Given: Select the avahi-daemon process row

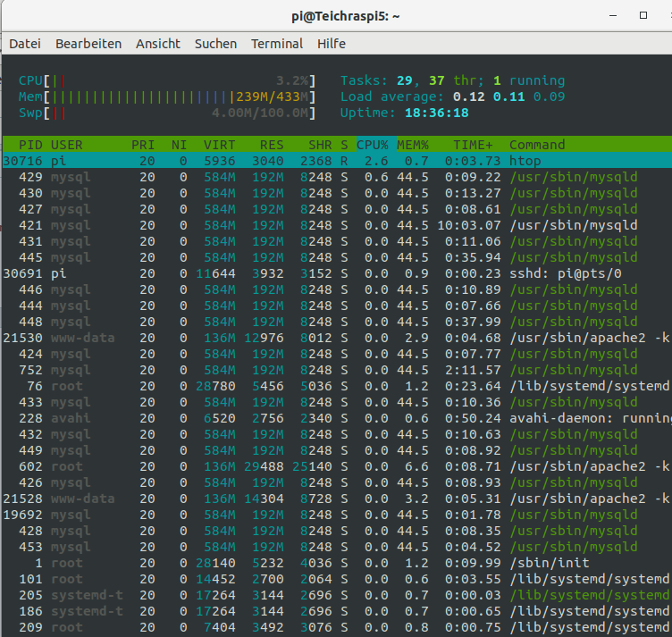Looking at the screenshot, I should pyautogui.click(x=337, y=418).
